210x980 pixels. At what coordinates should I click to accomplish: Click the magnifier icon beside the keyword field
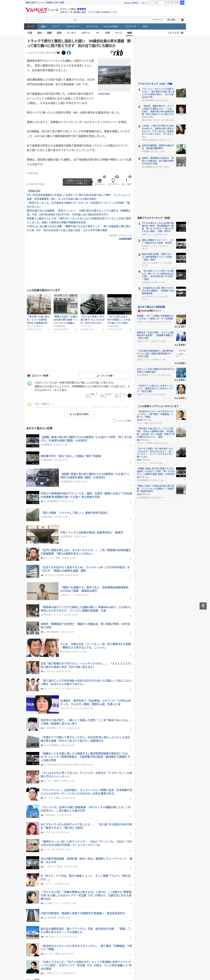(x=75, y=20)
